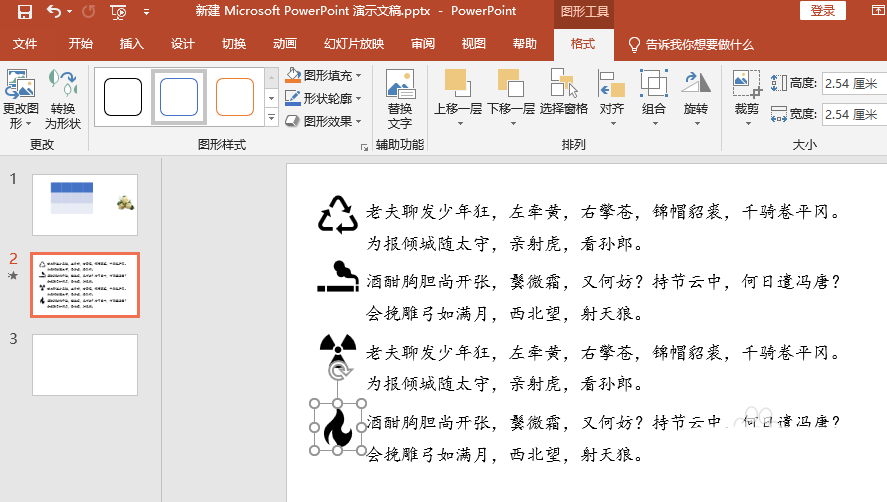Select slide 2 thumbnail
This screenshot has height=502, width=887.
(85, 285)
